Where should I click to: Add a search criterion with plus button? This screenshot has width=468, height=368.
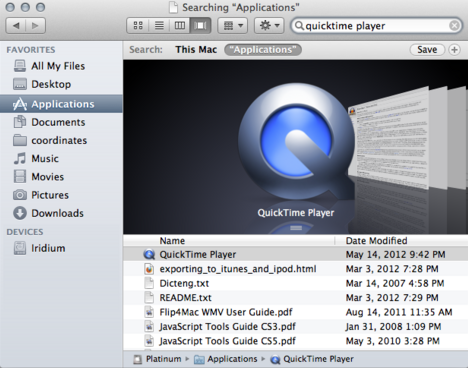tap(454, 50)
